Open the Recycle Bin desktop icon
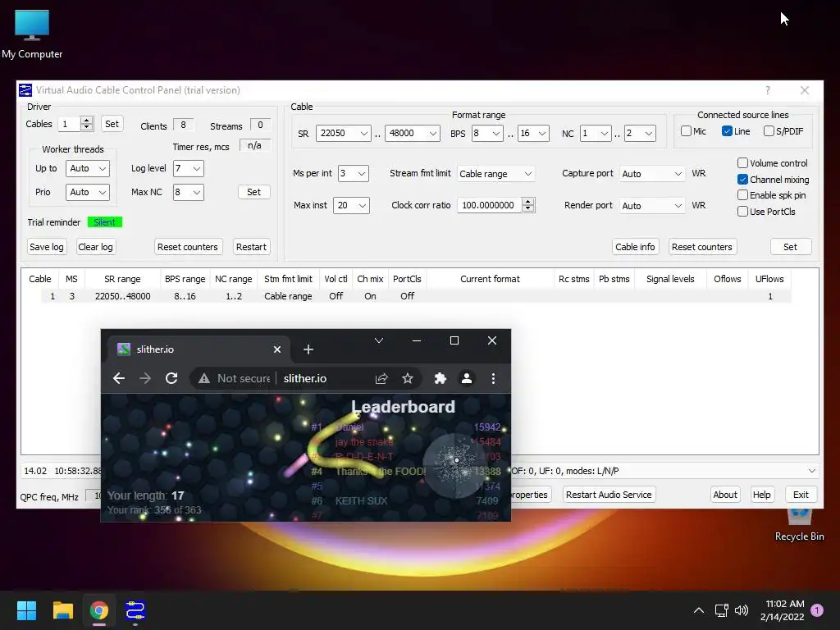Image resolution: width=840 pixels, height=630 pixels. pos(799,527)
